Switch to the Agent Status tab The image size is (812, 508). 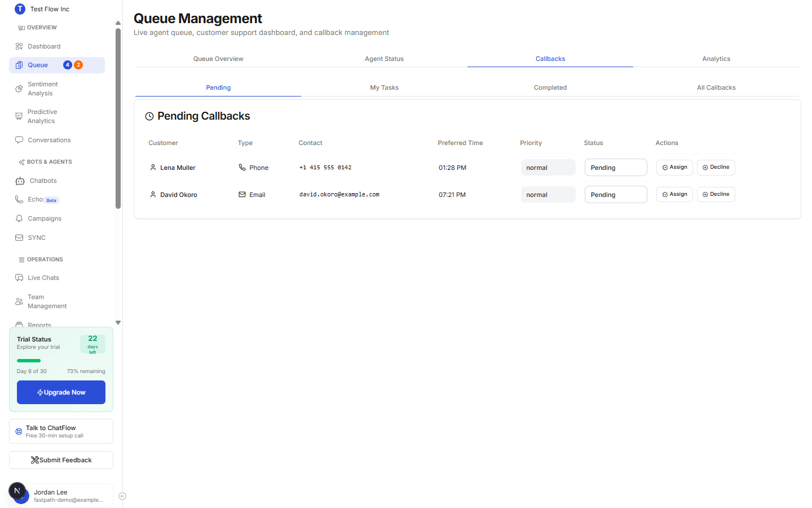[384, 59]
